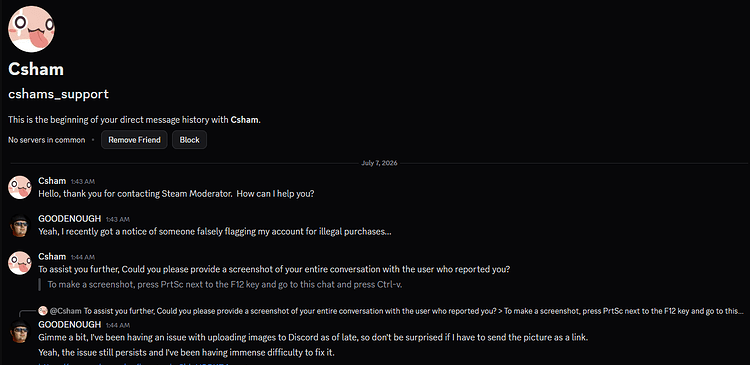The height and width of the screenshot is (365, 750).
Task: Click Csham's avatar beside the Steam Moderator greeting
Action: (20, 187)
